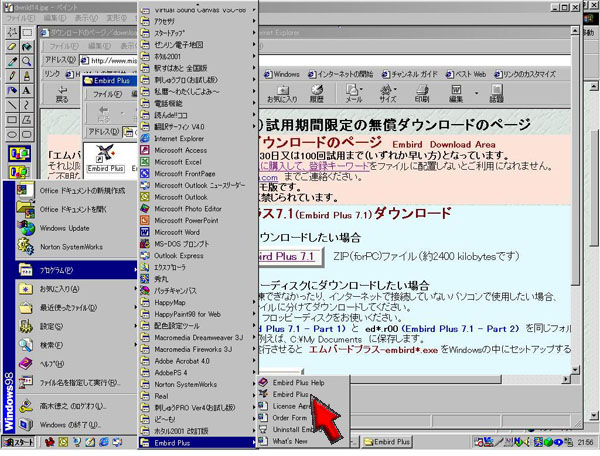This screenshot has height=456, width=600.
Task: Select the Text tool marked A
Action: [x=26, y=91]
